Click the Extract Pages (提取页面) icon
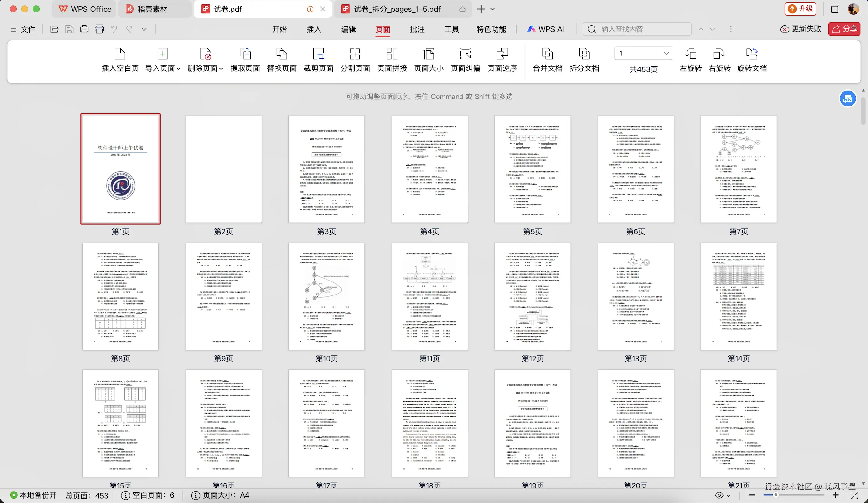This screenshot has width=868, height=503. tap(245, 54)
